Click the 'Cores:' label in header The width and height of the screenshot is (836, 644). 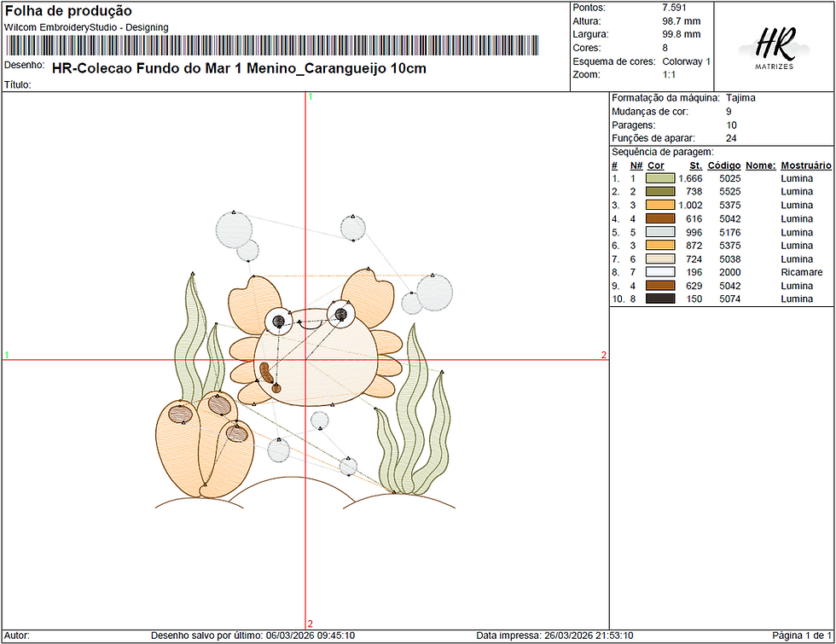tap(587, 48)
